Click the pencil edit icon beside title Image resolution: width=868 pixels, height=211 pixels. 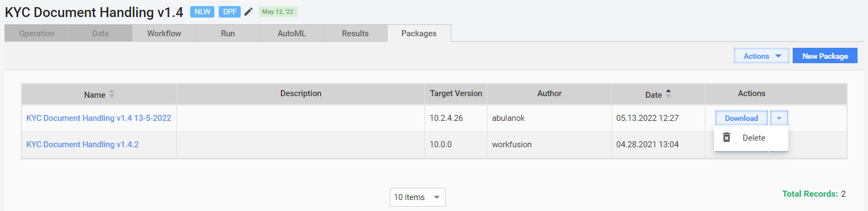248,12
